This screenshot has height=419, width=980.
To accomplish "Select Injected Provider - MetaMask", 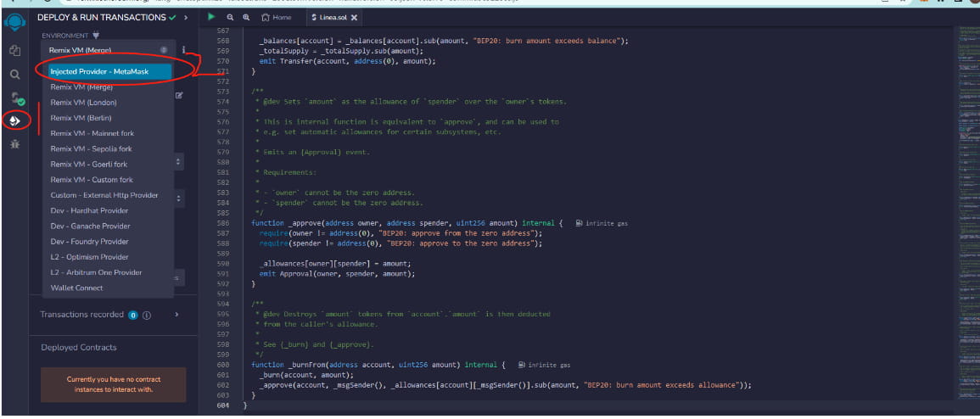I will 110,72.
